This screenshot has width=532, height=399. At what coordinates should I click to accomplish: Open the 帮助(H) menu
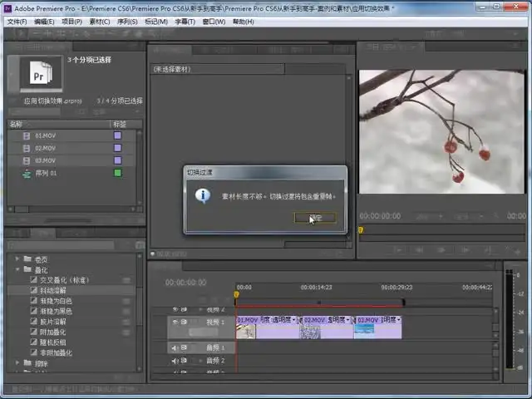[x=244, y=22]
